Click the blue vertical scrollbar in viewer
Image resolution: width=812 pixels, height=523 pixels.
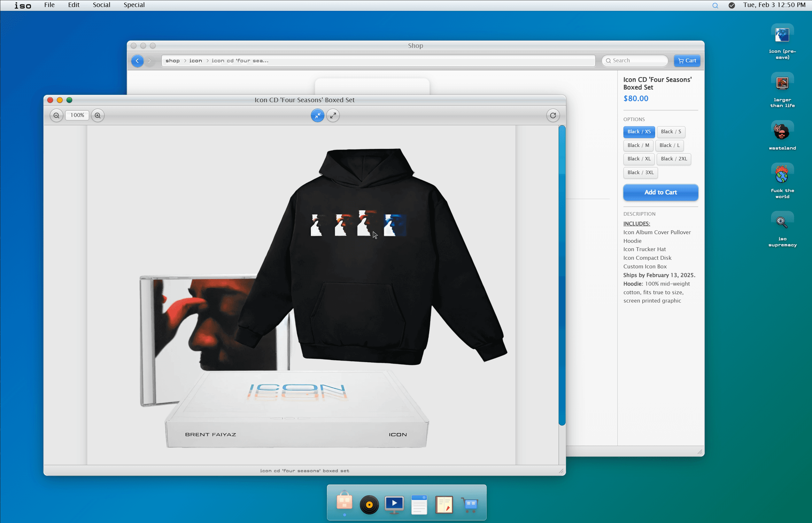pos(562,275)
